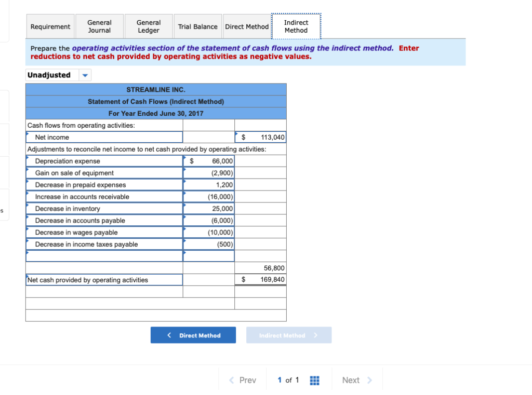
Task: Click the Unadjusted dropdown arrow
Action: point(85,75)
